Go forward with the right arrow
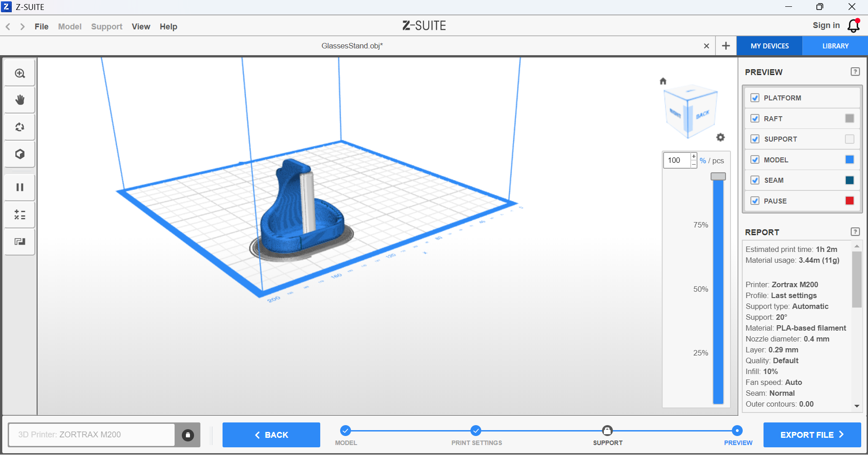This screenshot has width=868, height=455. pyautogui.click(x=22, y=27)
